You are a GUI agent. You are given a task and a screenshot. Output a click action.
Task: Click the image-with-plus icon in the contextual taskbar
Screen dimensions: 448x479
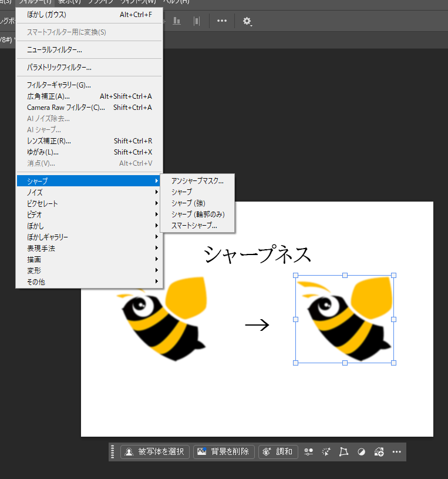point(379,451)
